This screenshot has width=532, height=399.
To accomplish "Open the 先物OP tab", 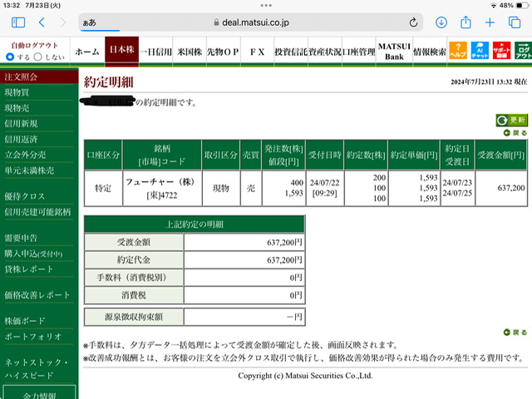I will [x=224, y=52].
